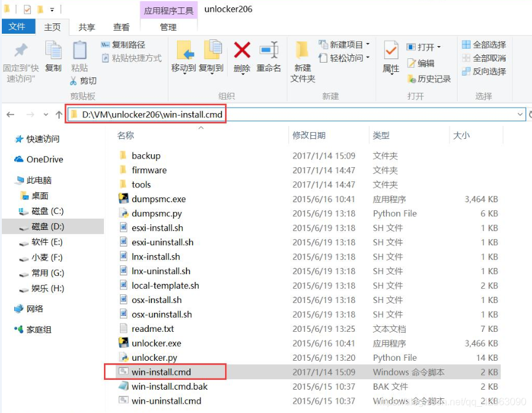Open Desktop (桌面) in navigation pane
Viewport: 532px width, 413px height.
point(34,195)
